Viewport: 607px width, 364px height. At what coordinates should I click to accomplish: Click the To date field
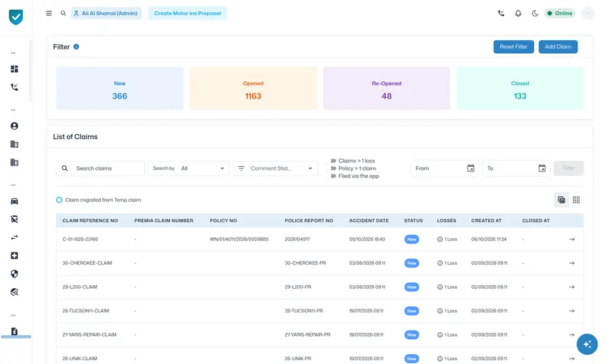pos(516,168)
